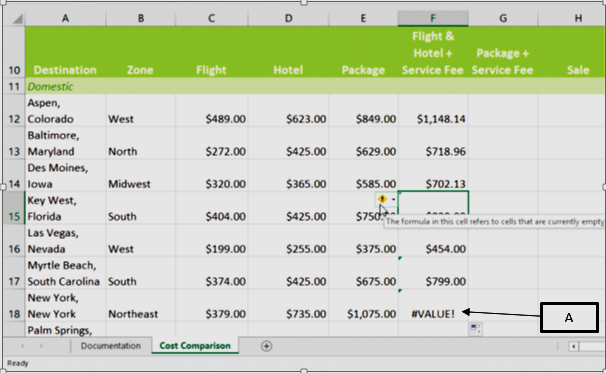Select the New York, New York cell
The width and height of the screenshot is (606, 373).
[x=65, y=305]
